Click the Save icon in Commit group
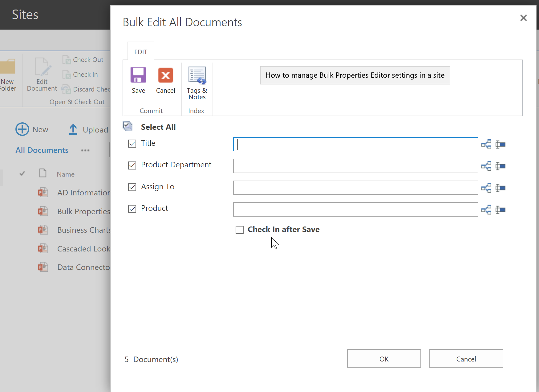Image resolution: width=539 pixels, height=392 pixels. 138,75
